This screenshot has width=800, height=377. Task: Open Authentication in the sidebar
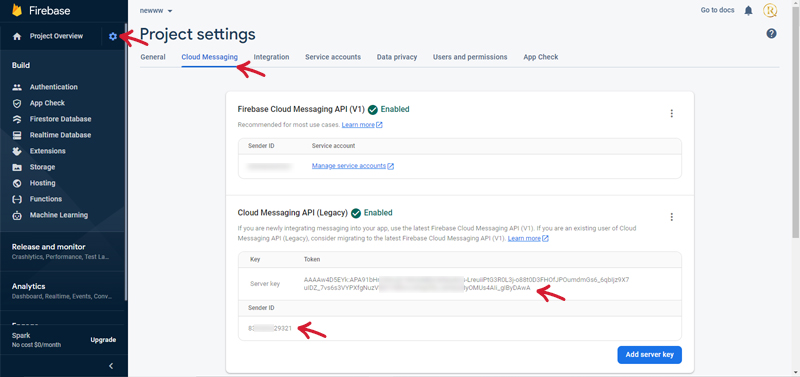[54, 87]
